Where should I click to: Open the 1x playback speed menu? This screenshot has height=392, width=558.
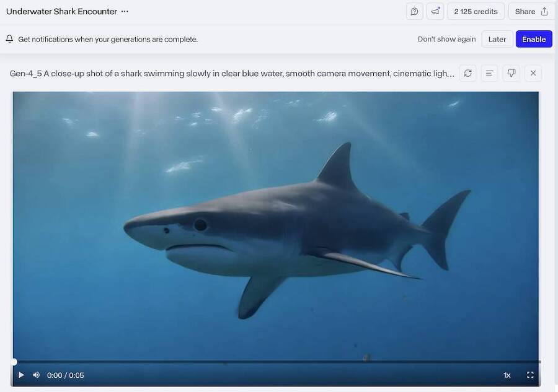click(507, 375)
